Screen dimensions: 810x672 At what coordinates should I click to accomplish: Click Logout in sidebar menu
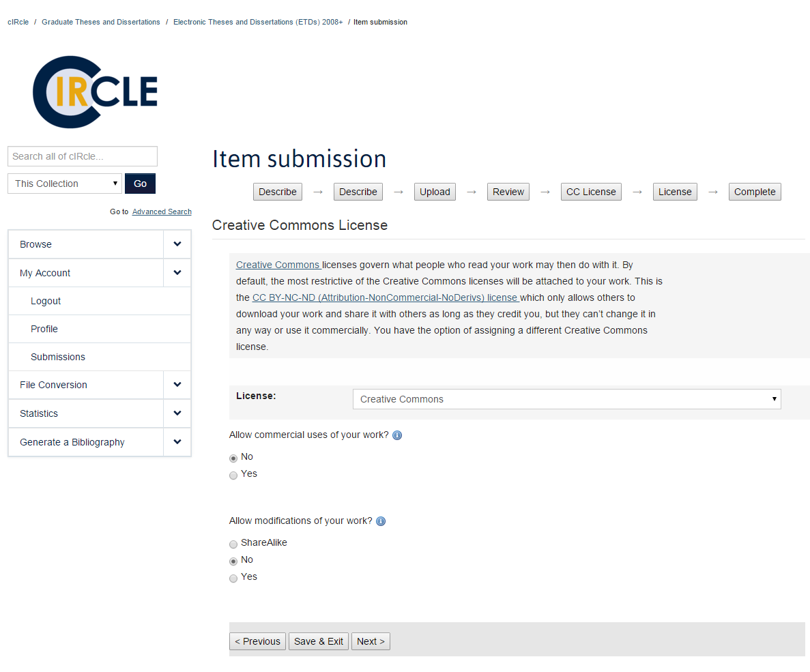46,301
